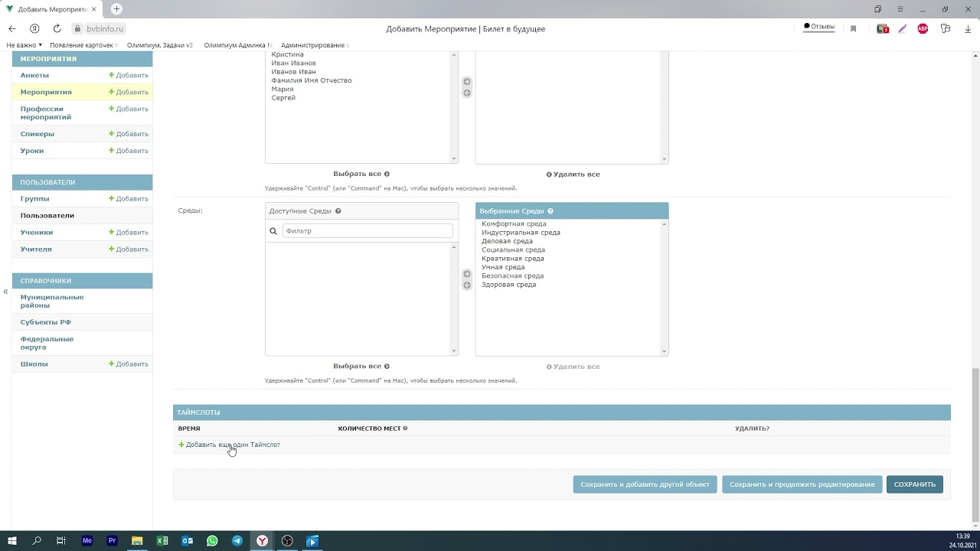The width and height of the screenshot is (980, 551).
Task: Open OBS Studio from taskbar
Action: pyautogui.click(x=287, y=541)
